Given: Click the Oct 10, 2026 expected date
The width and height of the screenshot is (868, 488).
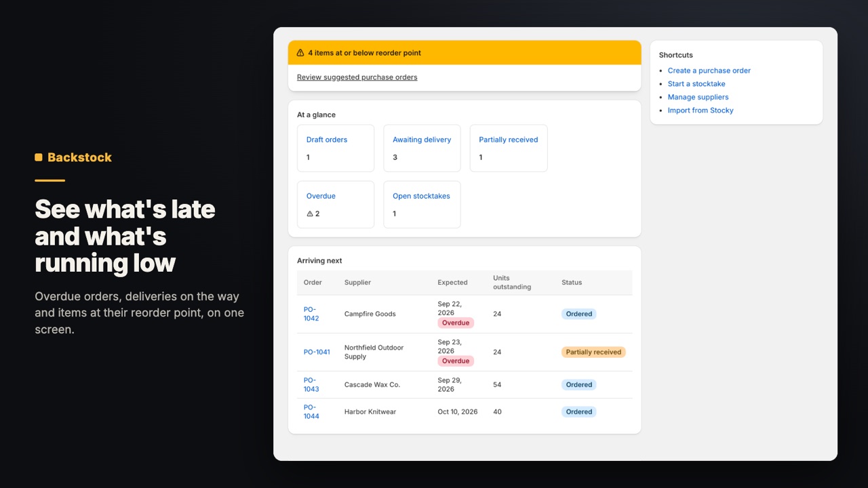Looking at the screenshot, I should click(458, 412).
